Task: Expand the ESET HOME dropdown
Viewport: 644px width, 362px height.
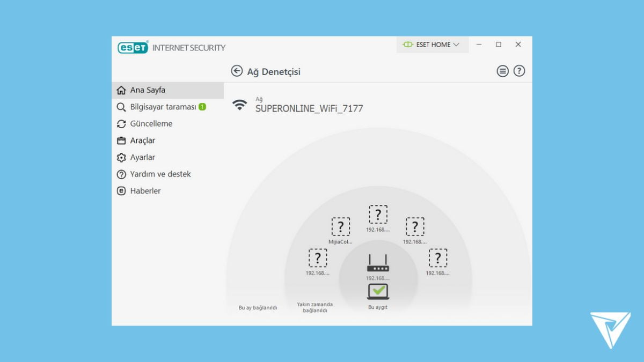Action: pos(433,45)
